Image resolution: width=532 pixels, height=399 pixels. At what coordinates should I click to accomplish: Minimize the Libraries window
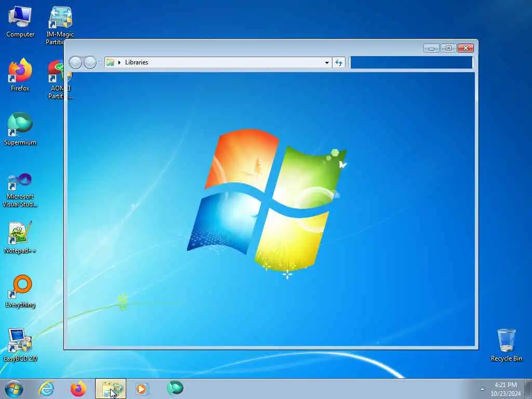432,48
